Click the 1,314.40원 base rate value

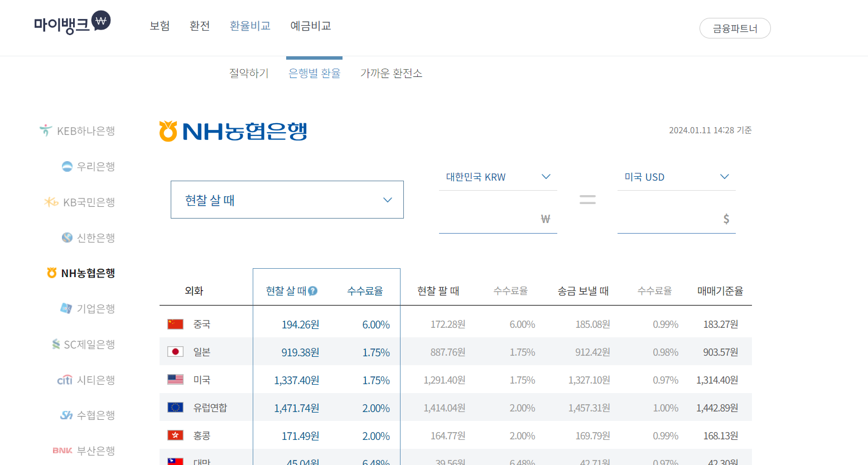(x=717, y=380)
